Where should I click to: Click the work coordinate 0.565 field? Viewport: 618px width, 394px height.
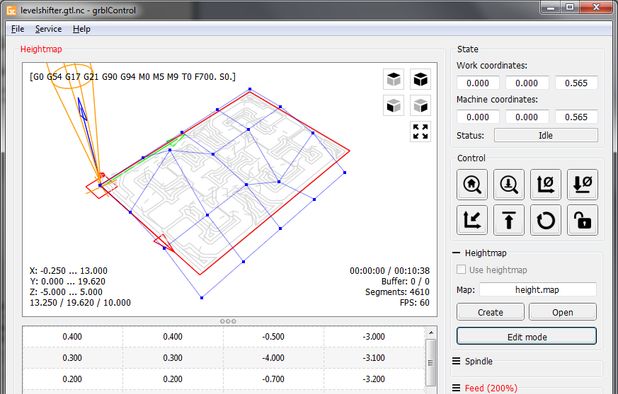pos(576,83)
